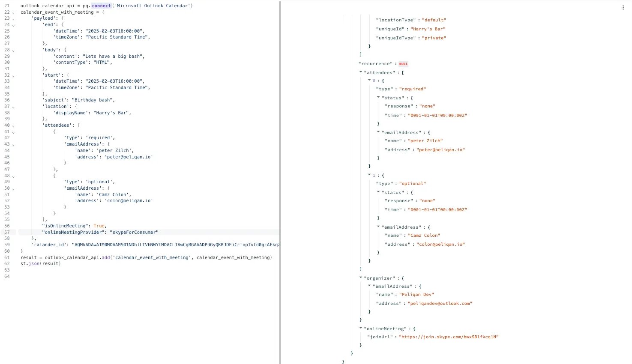Collapse attendee item 1 in JSON output

369,175
